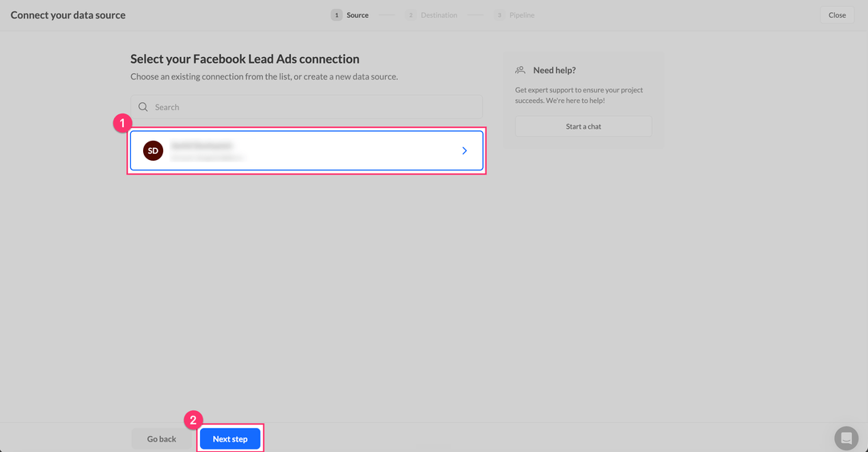Expand the SD connection chevron arrow
868x452 pixels.
pos(465,150)
